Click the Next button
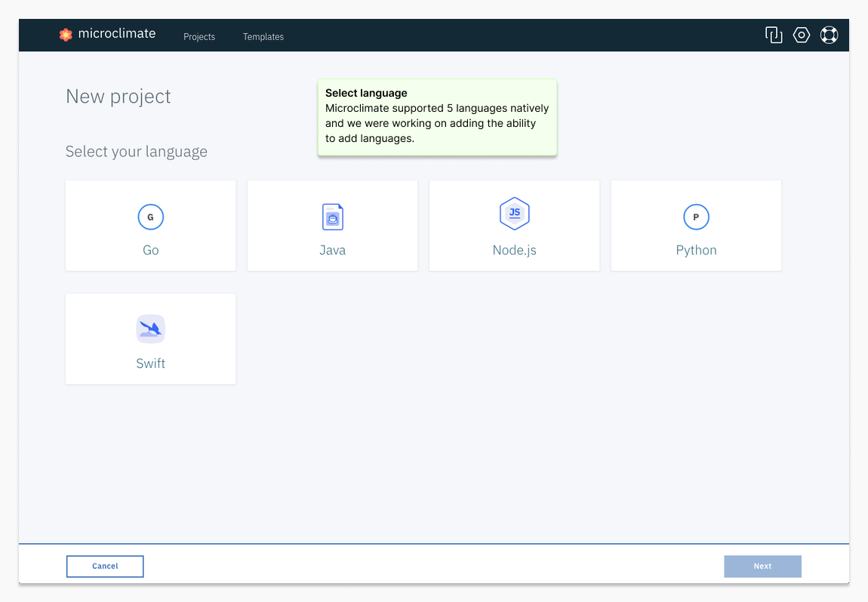 [762, 566]
